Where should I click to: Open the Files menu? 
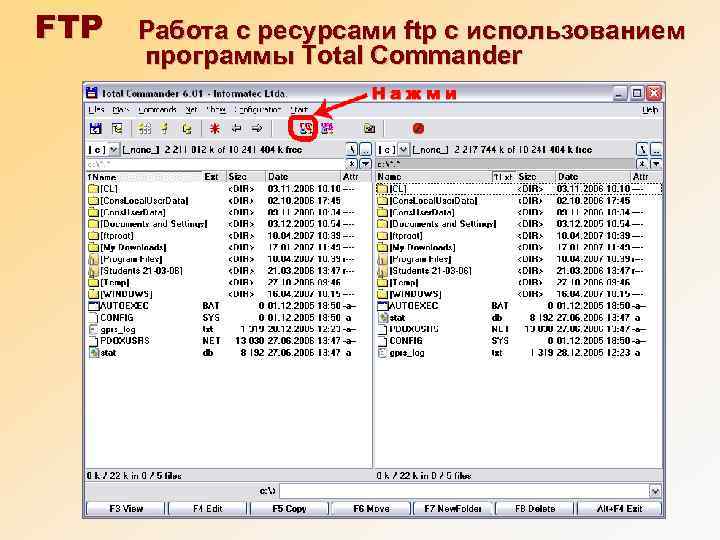[96, 110]
